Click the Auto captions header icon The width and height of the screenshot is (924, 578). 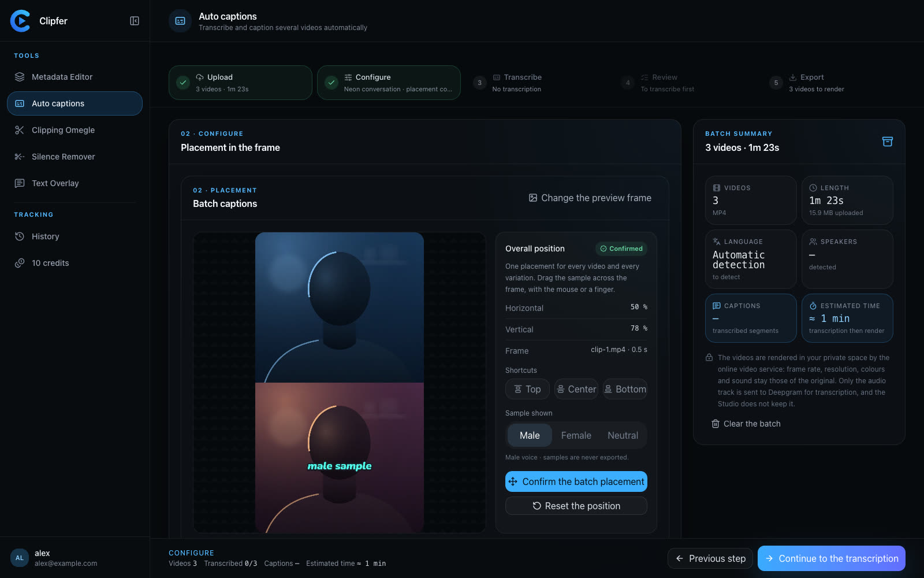point(180,21)
